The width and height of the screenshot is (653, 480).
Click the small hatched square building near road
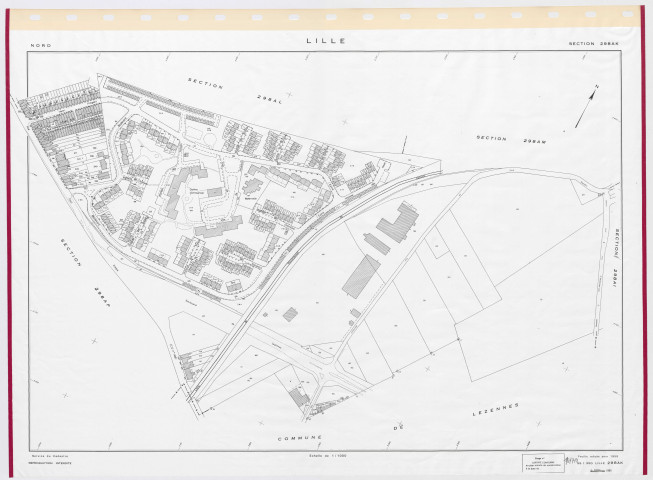coord(290,314)
